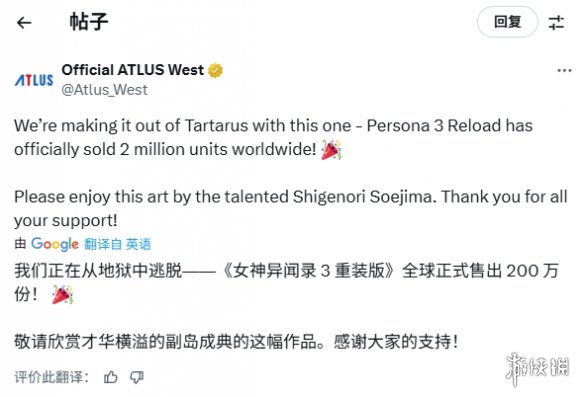Image resolution: width=584 pixels, height=397 pixels.
Task: Click the translated line mentioning 副岛成典
Action: (x=236, y=342)
